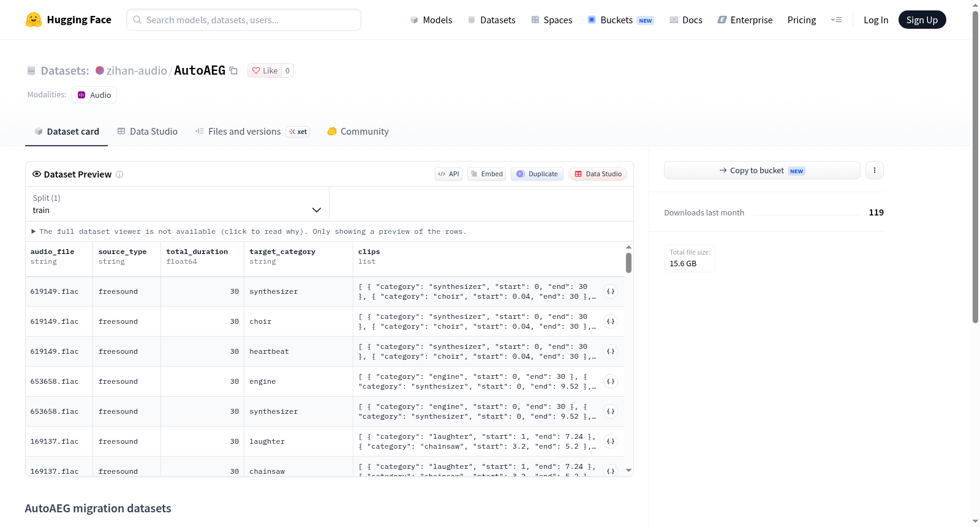This screenshot has height=527, width=980.
Task: Open the Enterprise page link
Action: pyautogui.click(x=745, y=20)
